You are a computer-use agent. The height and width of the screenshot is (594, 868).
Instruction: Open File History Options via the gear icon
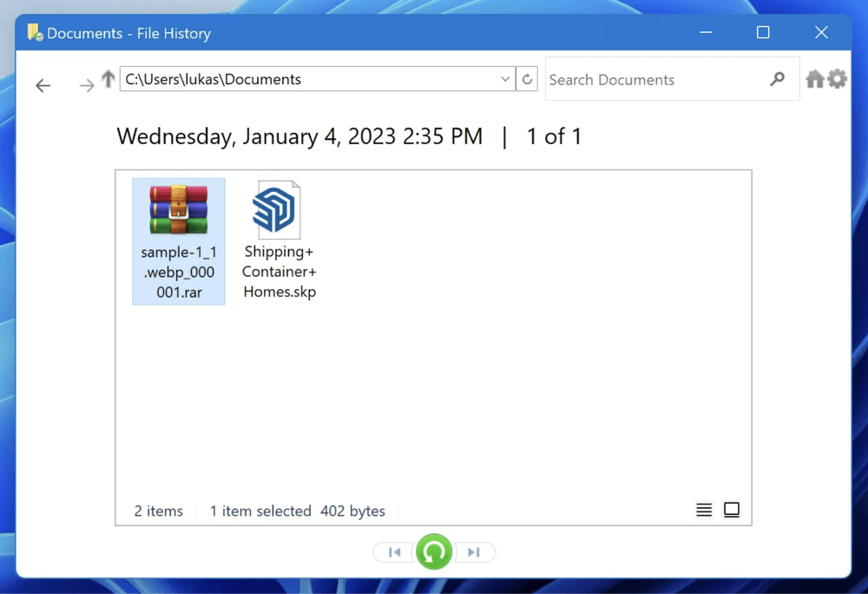coord(836,78)
